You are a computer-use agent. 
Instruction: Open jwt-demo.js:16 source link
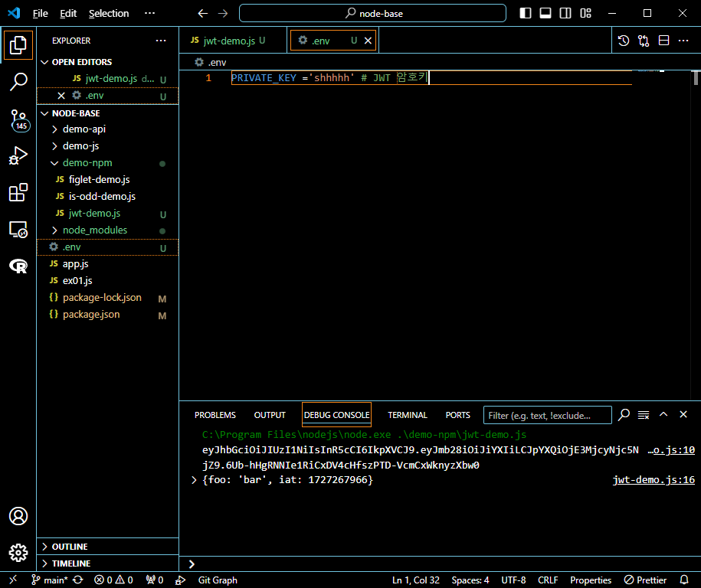[x=654, y=480]
